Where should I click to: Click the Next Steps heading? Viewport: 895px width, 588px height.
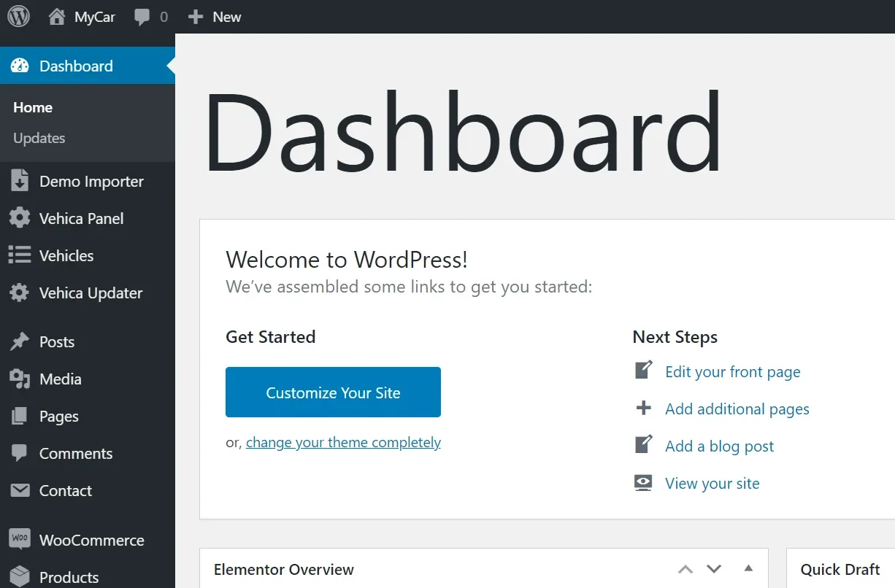tap(675, 337)
